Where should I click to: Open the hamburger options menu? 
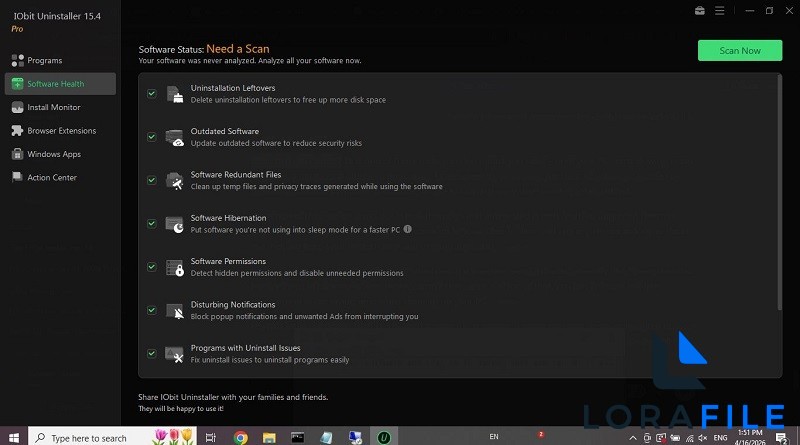(x=719, y=11)
